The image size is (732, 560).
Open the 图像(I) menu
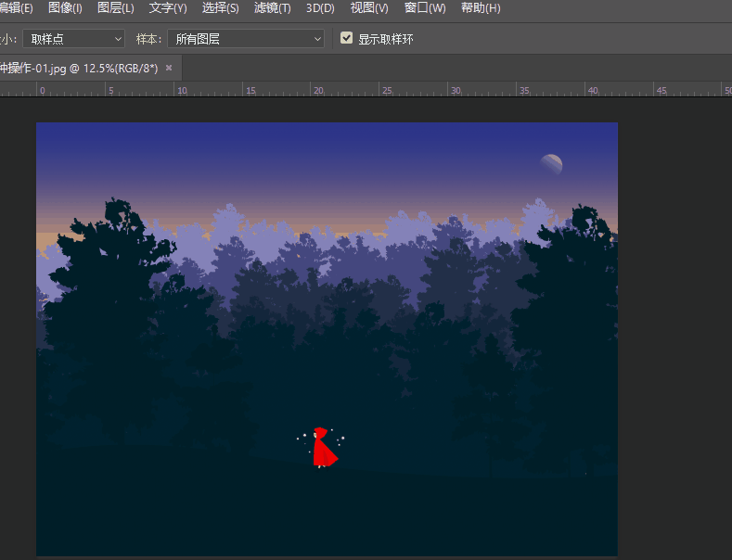65,8
